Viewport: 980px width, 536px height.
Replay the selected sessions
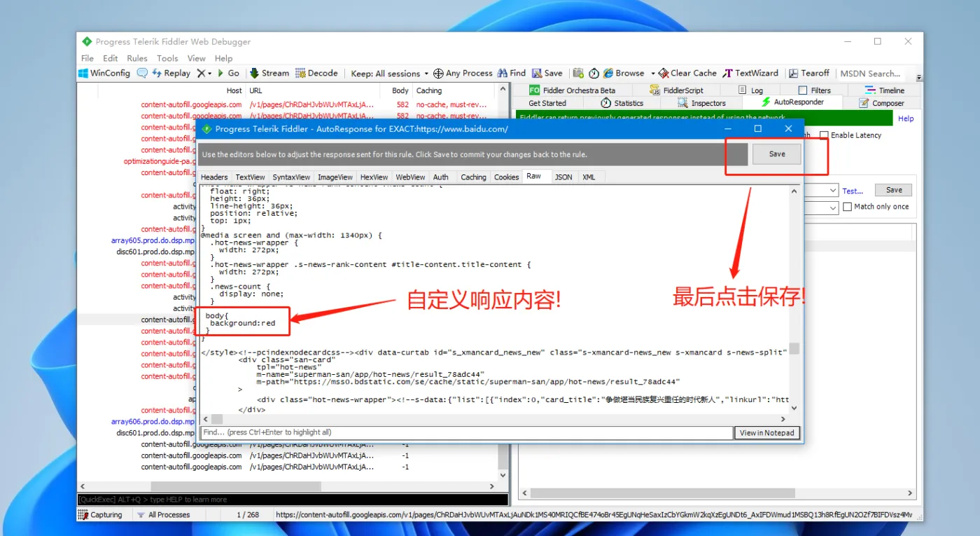(171, 73)
